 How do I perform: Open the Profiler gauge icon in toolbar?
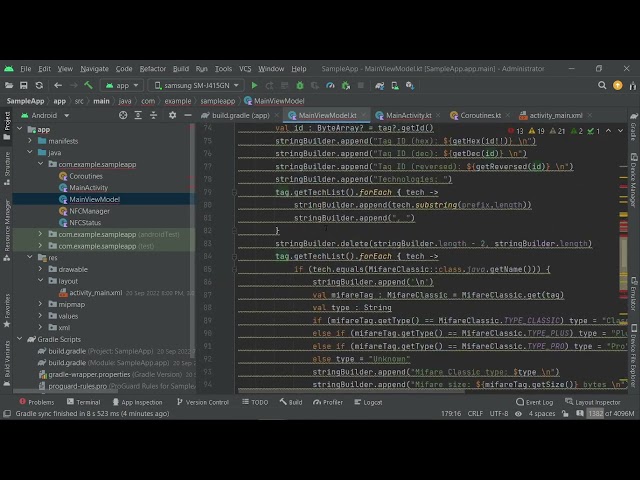[x=330, y=85]
